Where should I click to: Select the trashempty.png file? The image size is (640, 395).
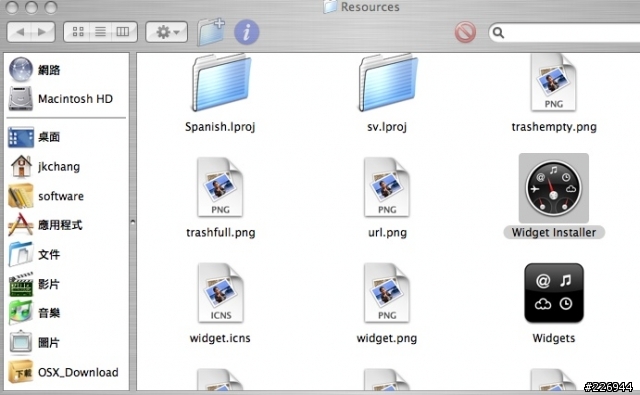click(x=553, y=83)
